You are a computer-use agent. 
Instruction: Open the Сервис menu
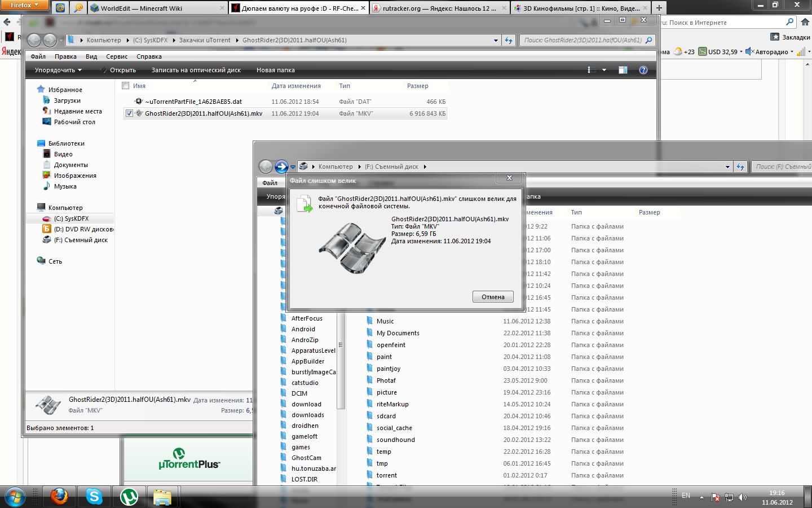pos(117,56)
